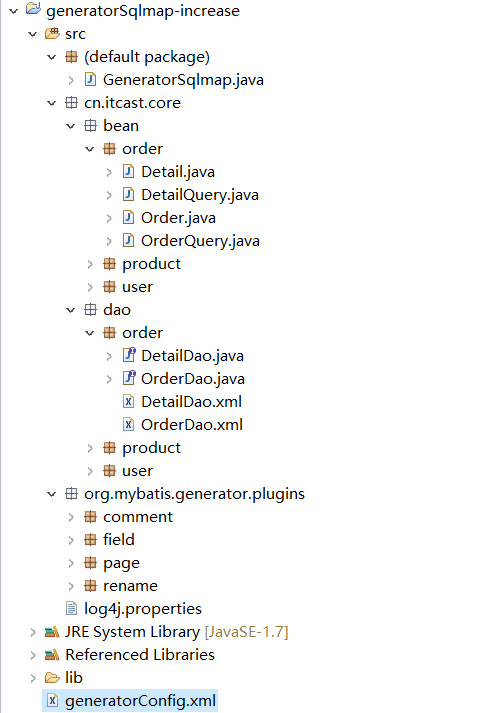Click the rename package icon

(90, 586)
